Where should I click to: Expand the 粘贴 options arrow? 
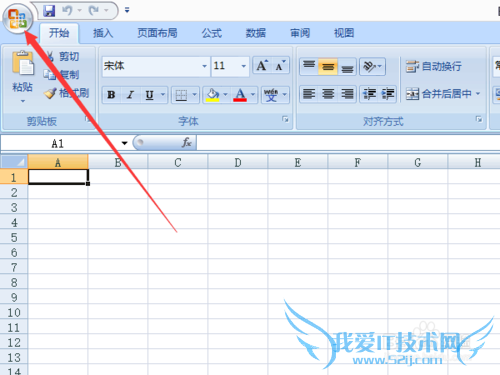(x=23, y=101)
